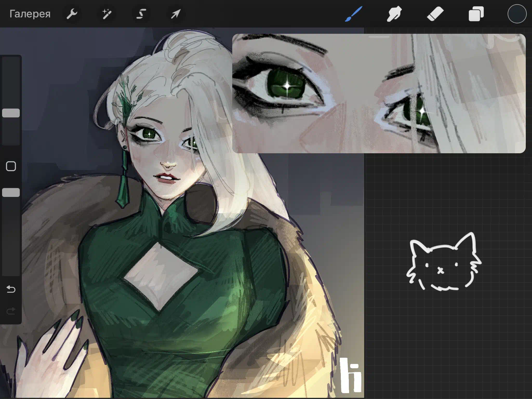Undo the last stroke
The width and height of the screenshot is (532, 399).
pos(11,289)
